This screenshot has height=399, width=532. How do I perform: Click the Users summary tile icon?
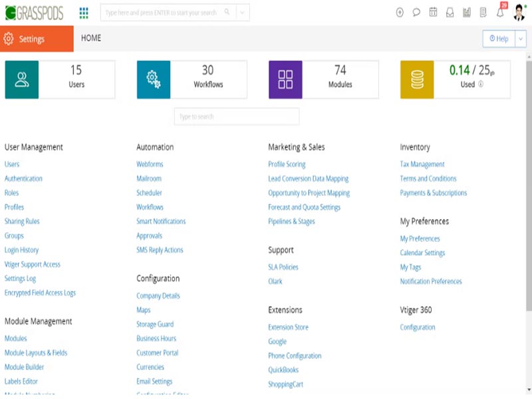tap(22, 78)
